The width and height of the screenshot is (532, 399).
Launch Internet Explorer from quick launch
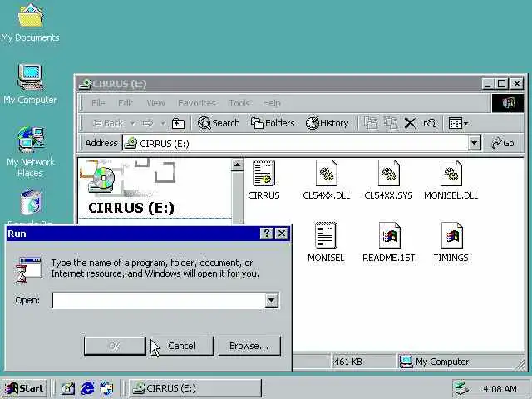point(87,388)
